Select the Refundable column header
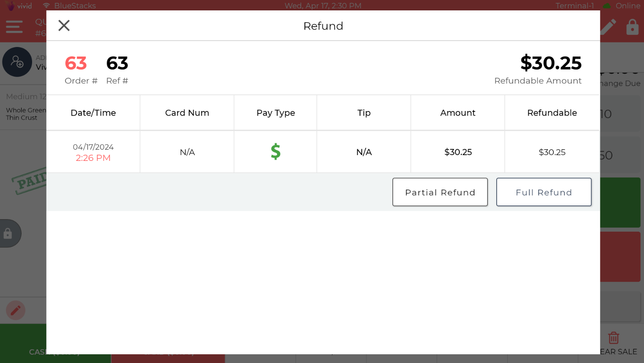The height and width of the screenshot is (363, 644). point(552,113)
